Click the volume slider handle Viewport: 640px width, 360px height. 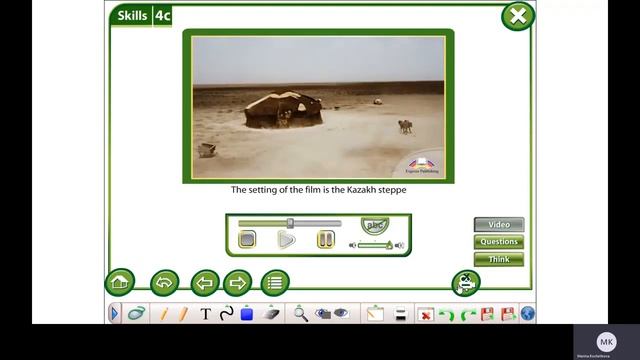pos(389,245)
